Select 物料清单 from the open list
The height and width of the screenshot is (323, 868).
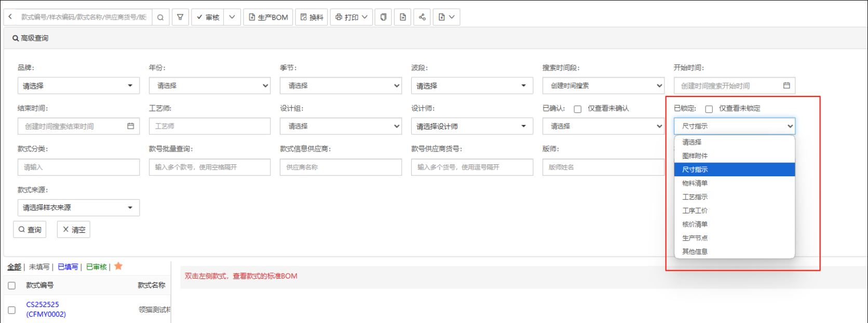pyautogui.click(x=695, y=183)
